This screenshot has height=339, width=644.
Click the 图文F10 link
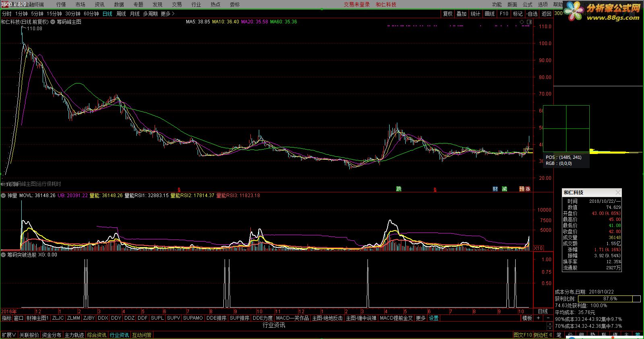pyautogui.click(x=523, y=335)
